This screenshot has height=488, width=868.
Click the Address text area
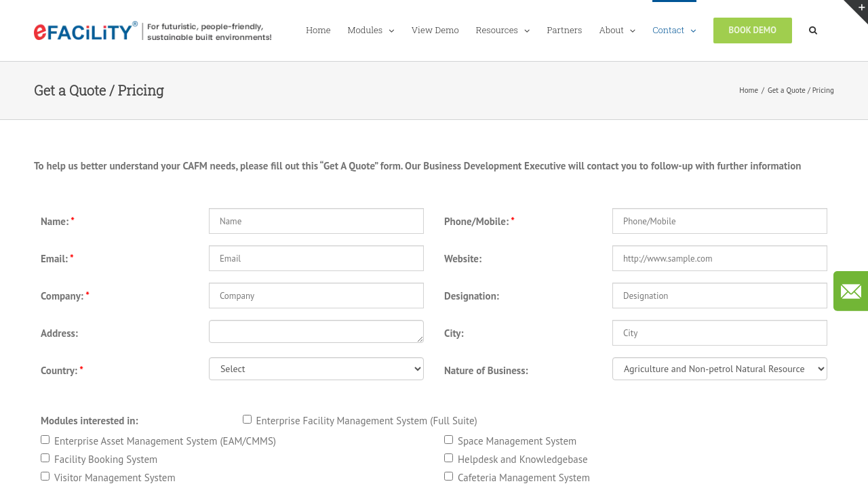tap(316, 331)
